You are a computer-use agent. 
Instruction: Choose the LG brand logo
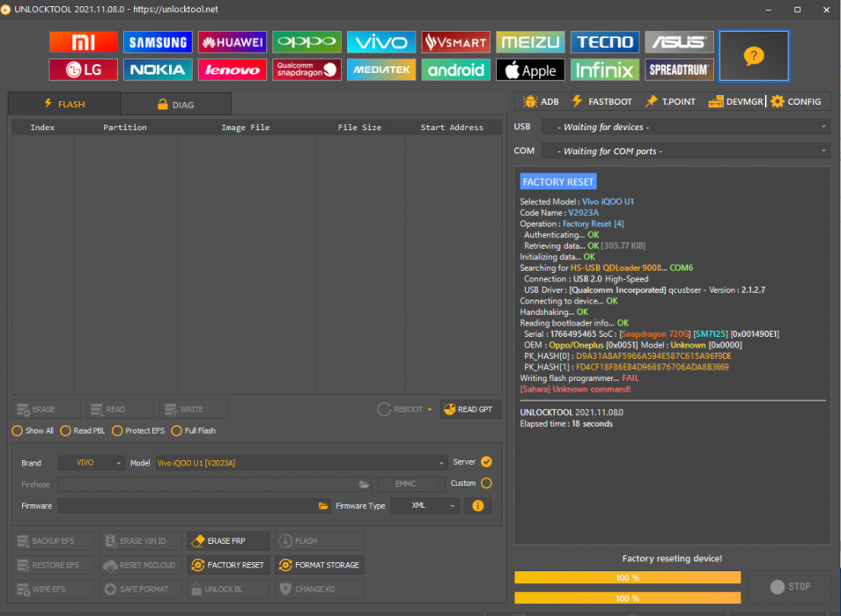(83, 70)
